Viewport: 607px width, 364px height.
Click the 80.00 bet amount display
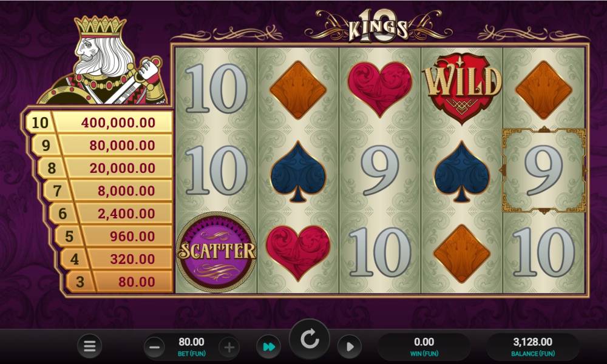pyautogui.click(x=191, y=346)
